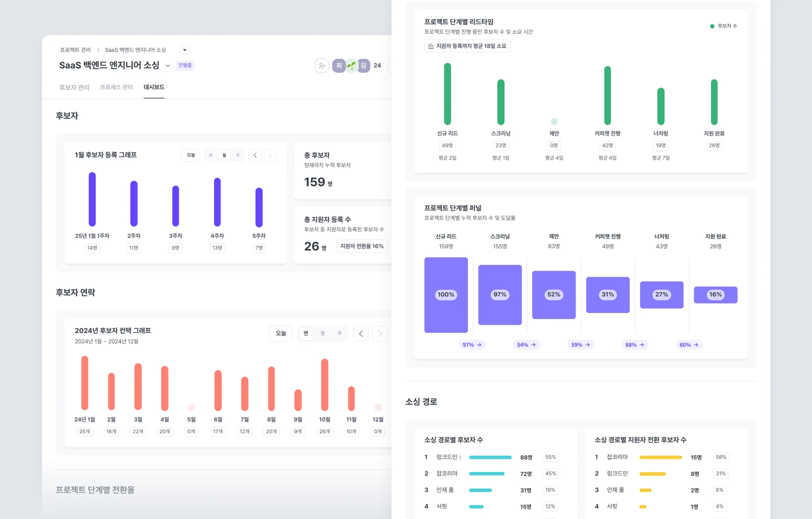
Task: Select 주 view in registration graph toggle
Action: [238, 155]
